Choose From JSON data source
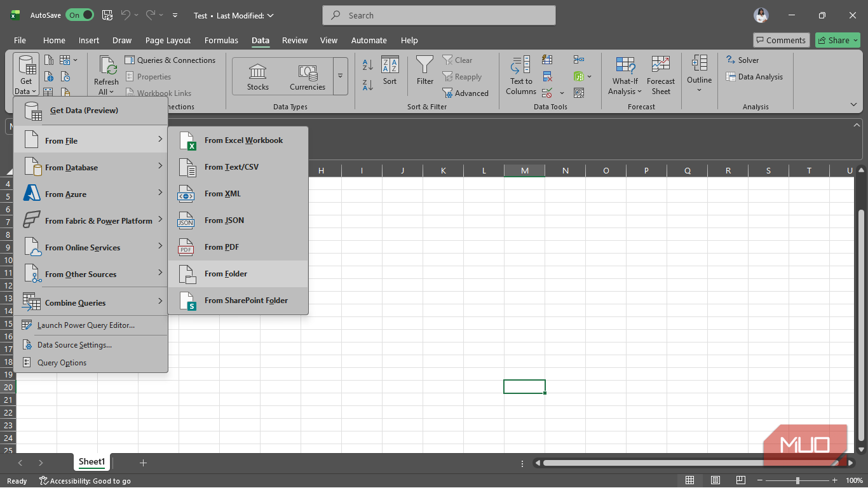This screenshot has width=868, height=488. coord(238,220)
